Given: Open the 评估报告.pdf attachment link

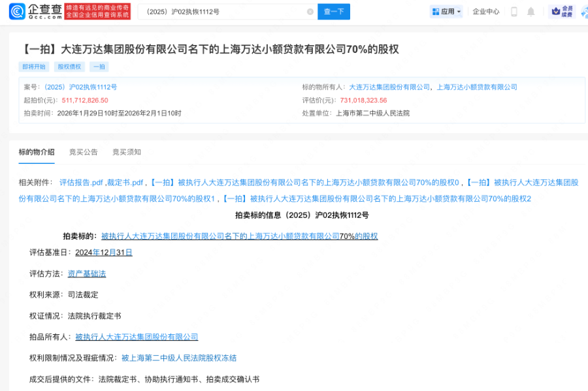Looking at the screenshot, I should pos(81,181).
